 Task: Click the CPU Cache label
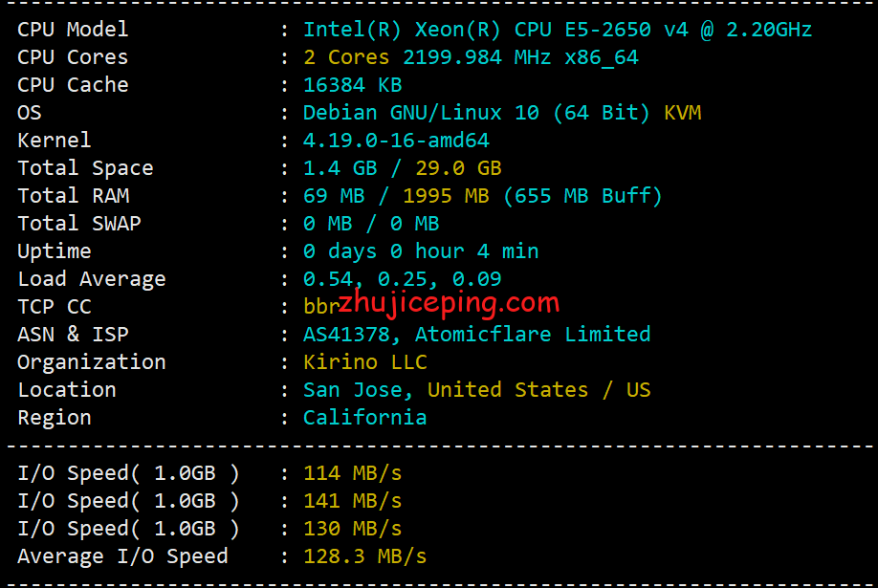[x=73, y=84]
